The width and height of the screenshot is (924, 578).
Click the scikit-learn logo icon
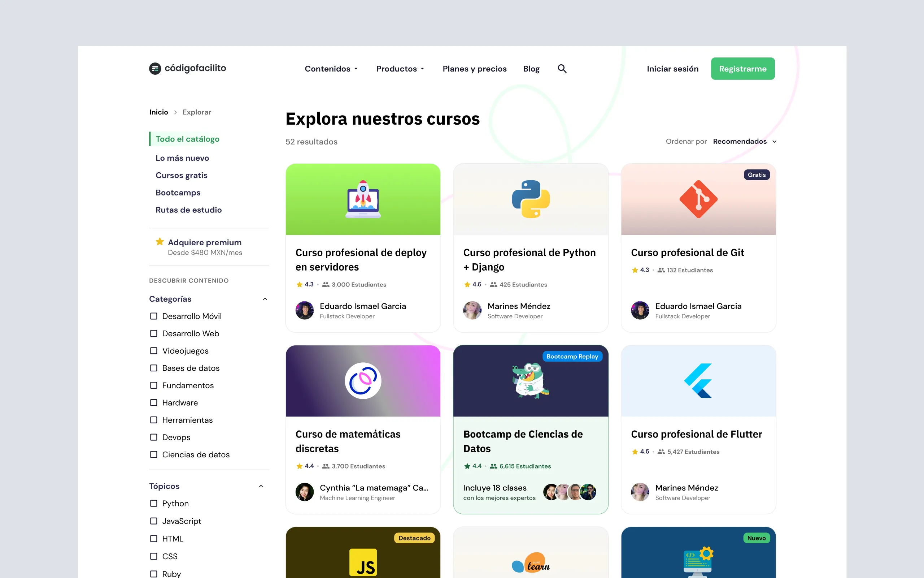(x=531, y=563)
